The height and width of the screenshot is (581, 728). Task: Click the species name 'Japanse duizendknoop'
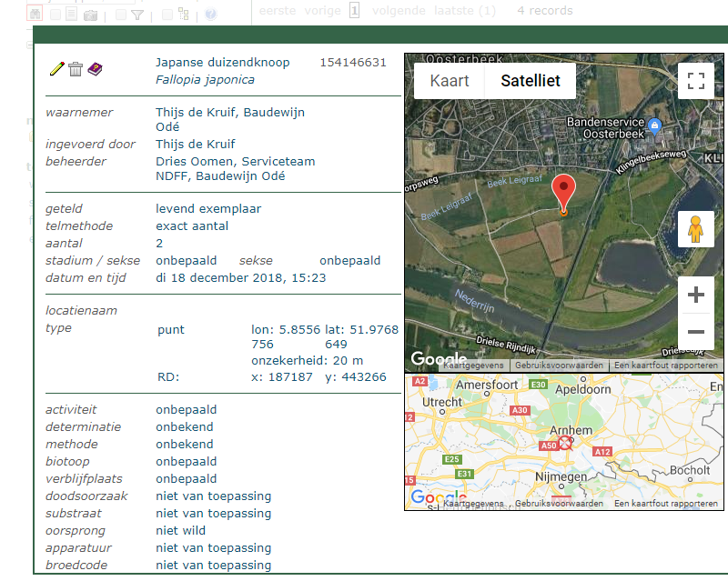point(222,62)
